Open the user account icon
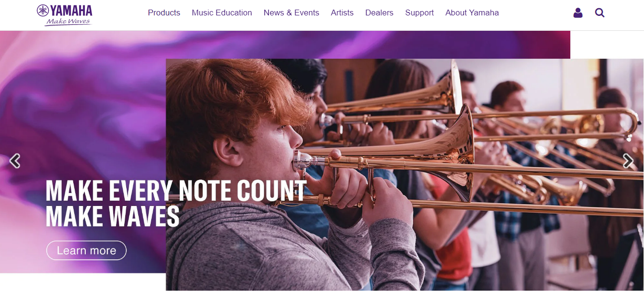 pos(578,13)
